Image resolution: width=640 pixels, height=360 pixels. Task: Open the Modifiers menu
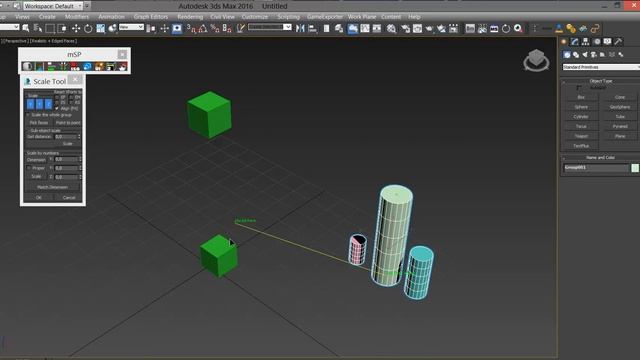[x=77, y=17]
